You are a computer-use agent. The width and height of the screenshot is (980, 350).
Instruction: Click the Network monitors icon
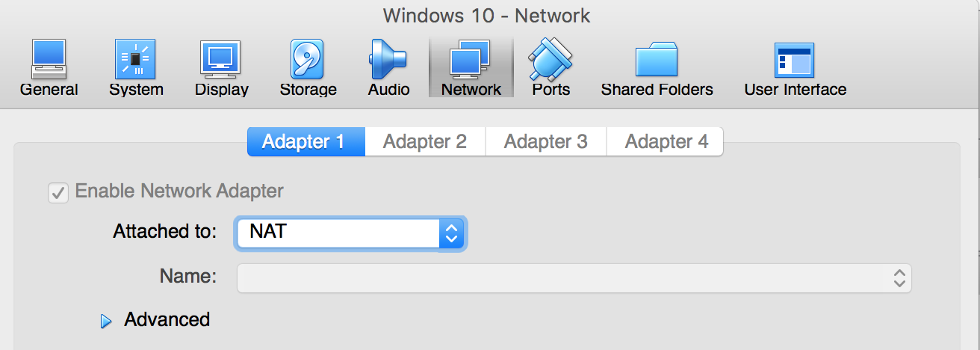(x=471, y=60)
